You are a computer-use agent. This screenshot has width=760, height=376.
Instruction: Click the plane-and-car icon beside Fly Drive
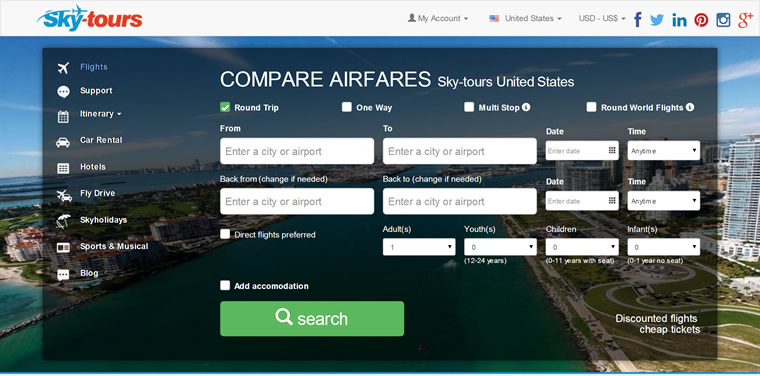click(x=63, y=195)
